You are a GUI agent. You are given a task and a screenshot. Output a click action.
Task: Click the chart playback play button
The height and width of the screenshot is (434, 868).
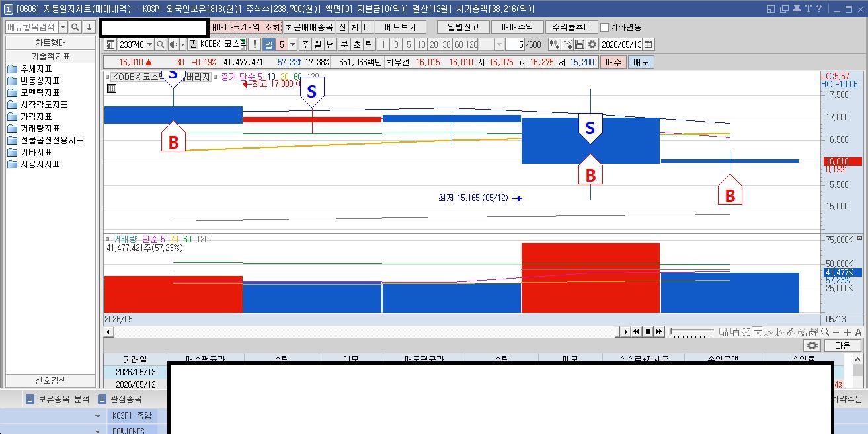[625, 332]
